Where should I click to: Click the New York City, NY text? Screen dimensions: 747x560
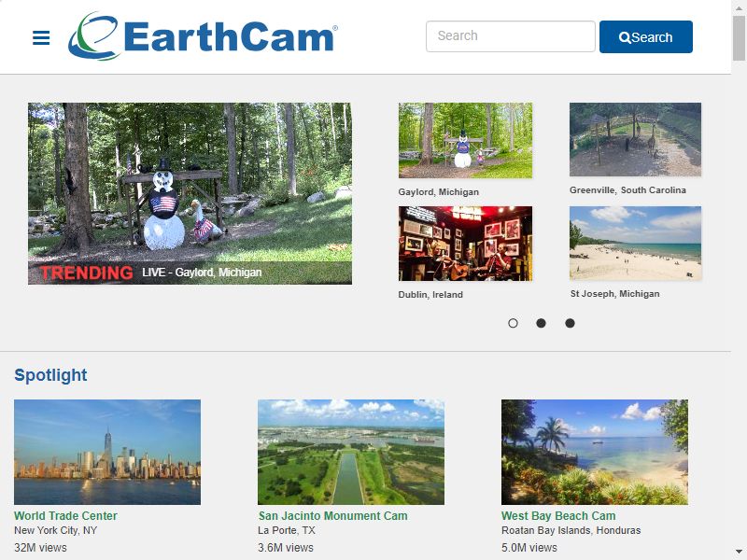(x=55, y=530)
